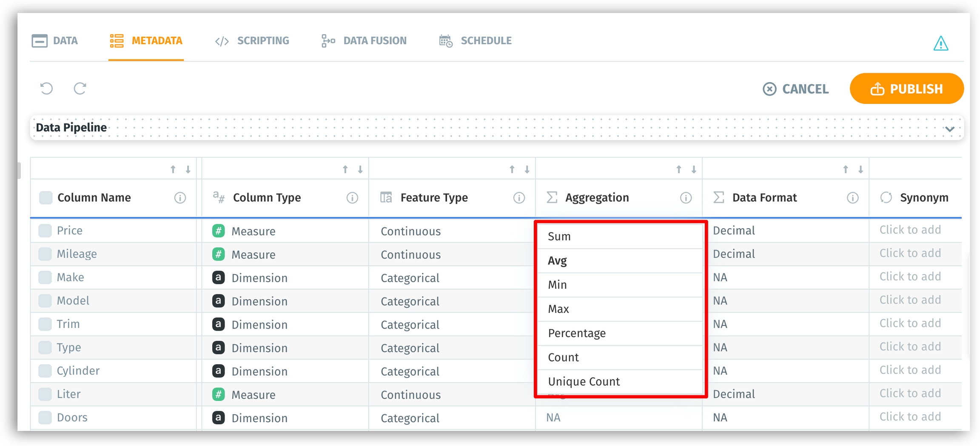Sort Column Type ascending with up arrow
Viewport: 980px width, 446px height.
345,170
